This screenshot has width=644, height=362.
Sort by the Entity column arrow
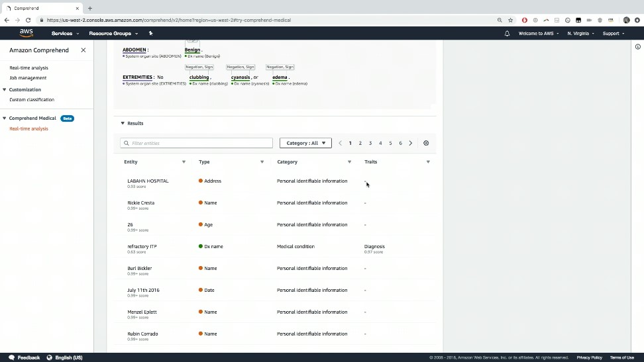coord(184,162)
